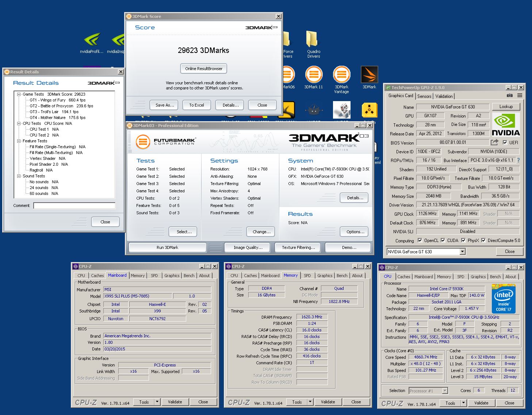
Task: Click Validate in CPU-Z Memory window
Action: tap(328, 402)
